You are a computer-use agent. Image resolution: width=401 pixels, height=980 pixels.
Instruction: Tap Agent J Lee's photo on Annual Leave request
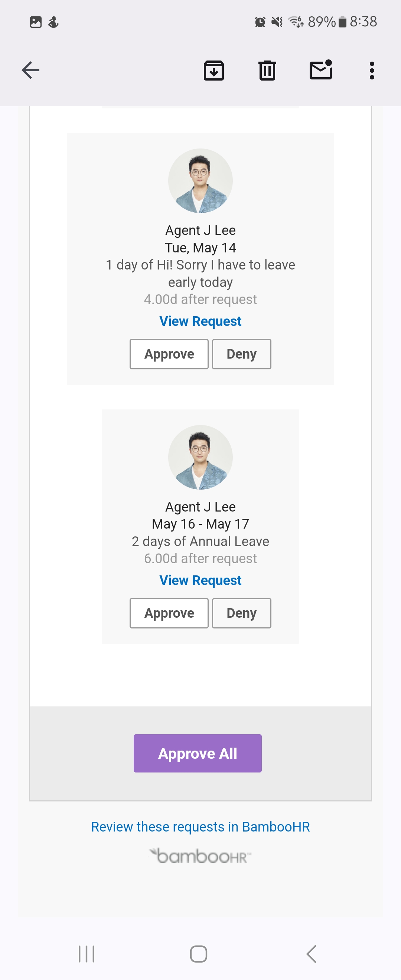[200, 457]
